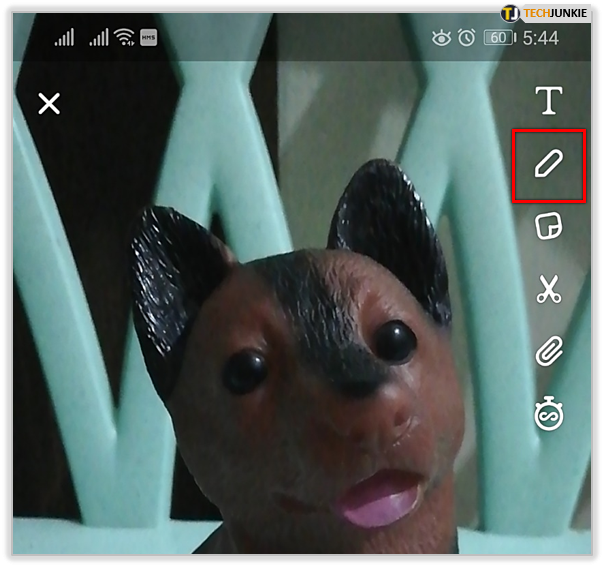Open the snap timer setting
Image resolution: width=604 pixels, height=567 pixels.
coord(548,415)
